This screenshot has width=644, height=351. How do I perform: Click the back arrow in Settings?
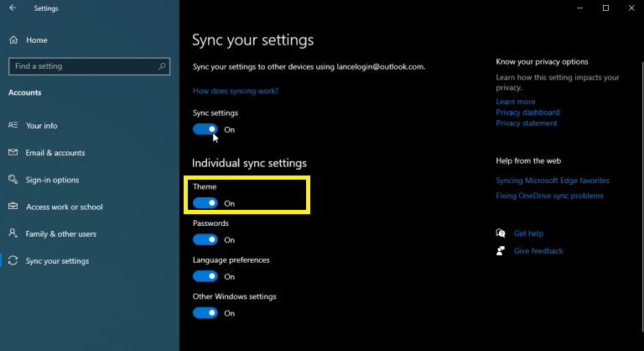click(x=13, y=8)
